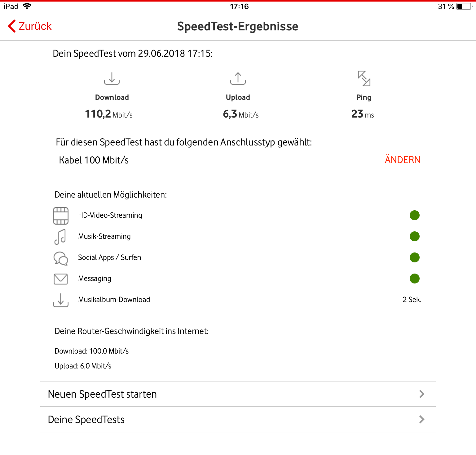This screenshot has height=455, width=476.
Task: Tap the Wi-Fi icon in status bar
Action: click(27, 6)
